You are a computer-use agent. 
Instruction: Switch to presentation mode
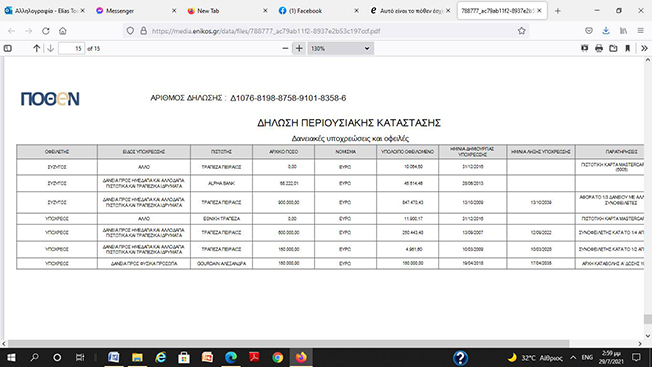coord(585,49)
